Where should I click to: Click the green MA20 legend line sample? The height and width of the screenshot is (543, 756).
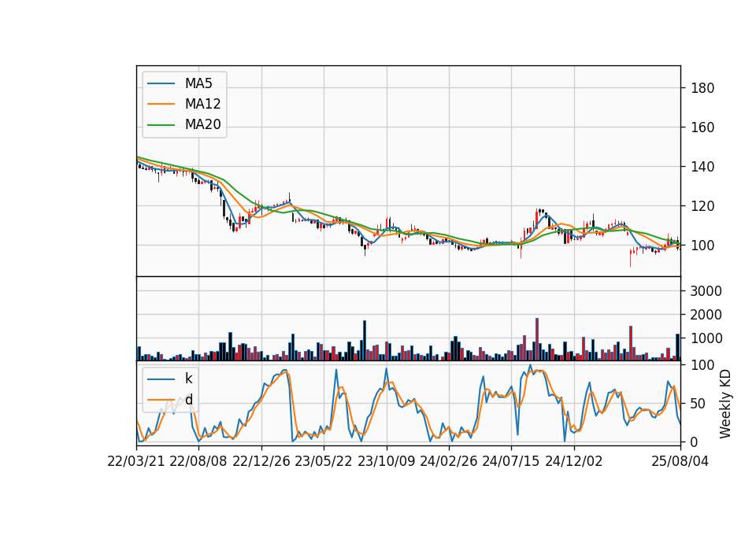coord(161,125)
